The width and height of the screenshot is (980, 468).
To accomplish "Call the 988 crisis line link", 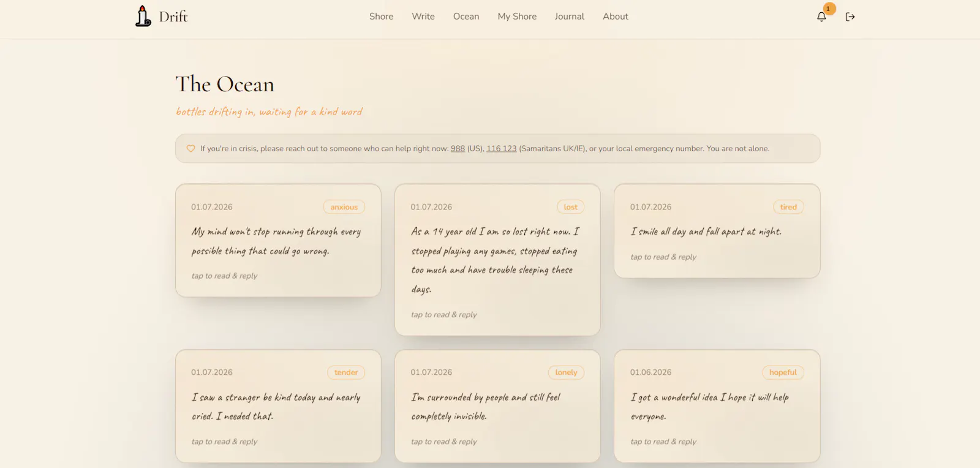I will pos(458,148).
